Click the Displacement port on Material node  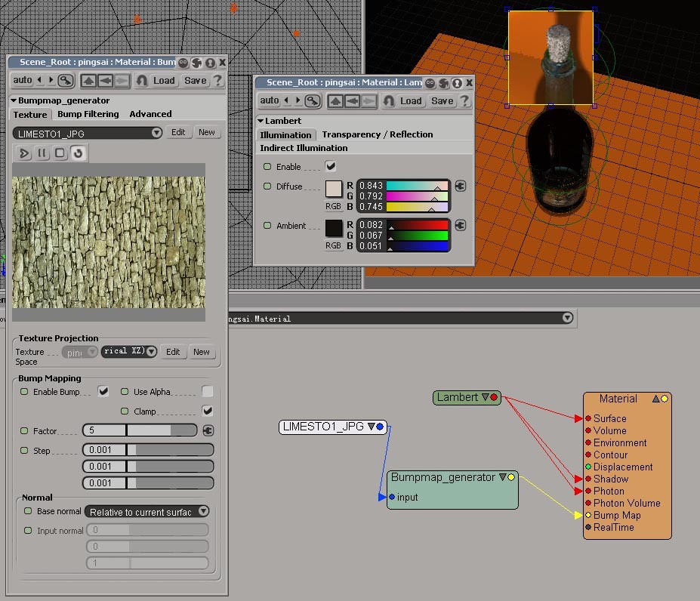(588, 467)
